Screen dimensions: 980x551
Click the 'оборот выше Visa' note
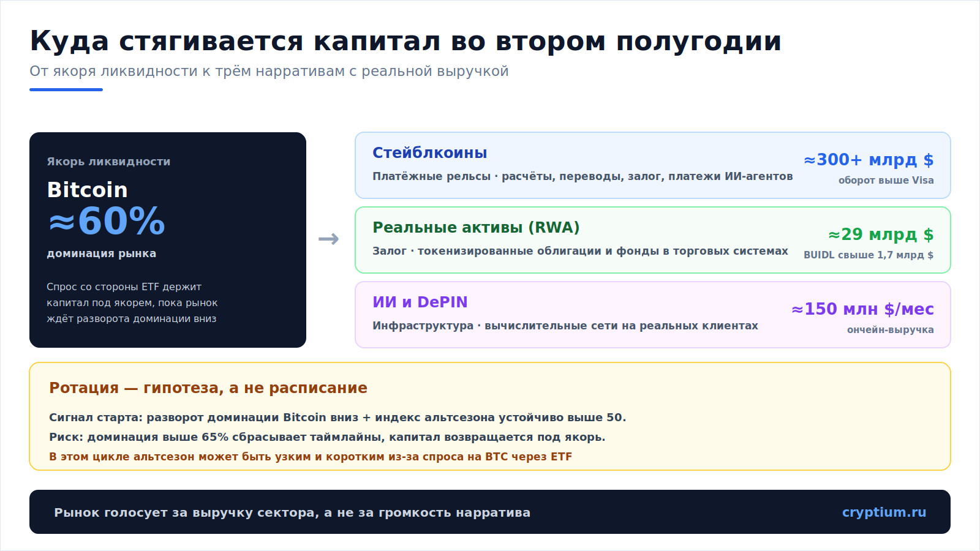pos(886,180)
